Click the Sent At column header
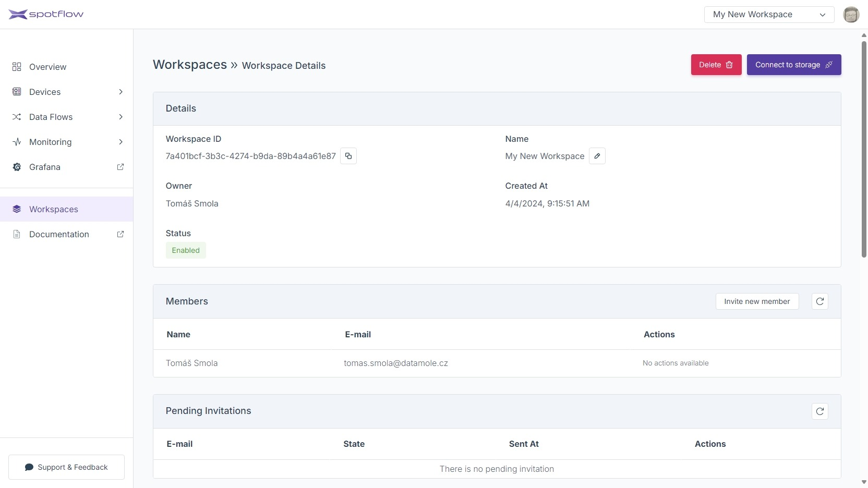The height and width of the screenshot is (488, 868). [524, 444]
